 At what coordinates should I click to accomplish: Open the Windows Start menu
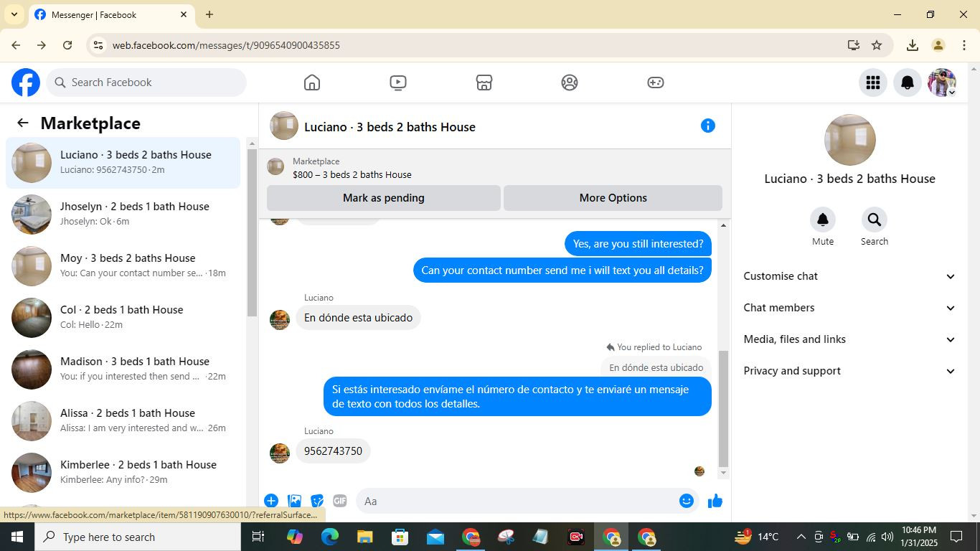[x=17, y=537]
